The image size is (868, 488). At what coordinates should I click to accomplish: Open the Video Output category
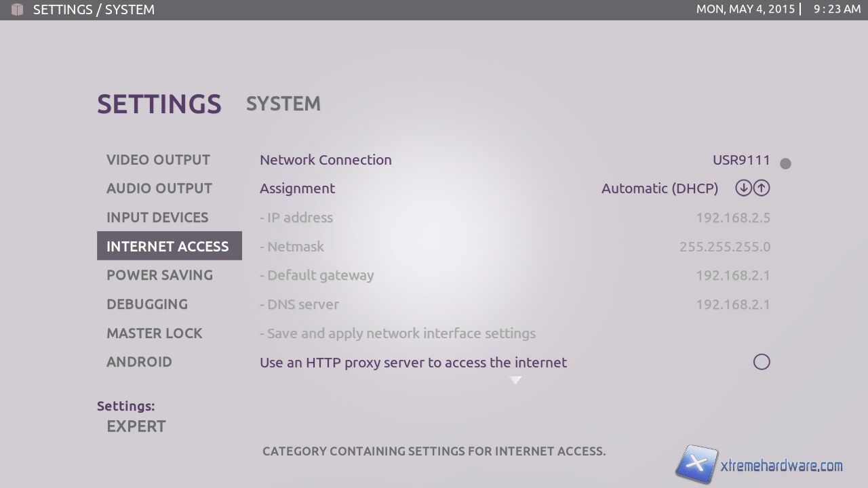click(x=158, y=160)
